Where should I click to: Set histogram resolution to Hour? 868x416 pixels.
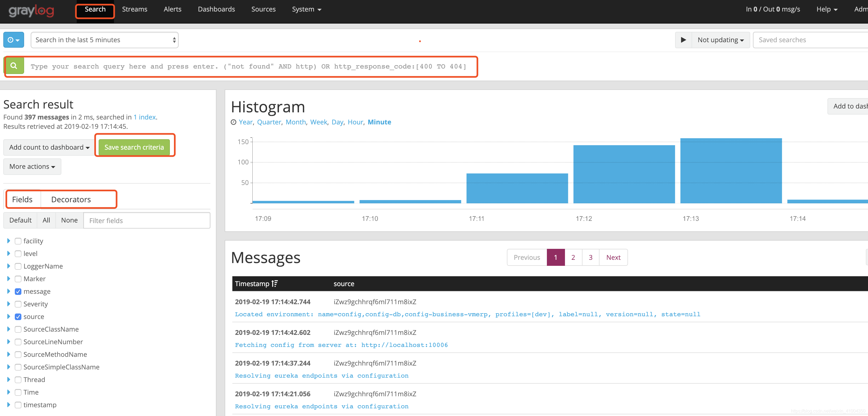pyautogui.click(x=355, y=122)
